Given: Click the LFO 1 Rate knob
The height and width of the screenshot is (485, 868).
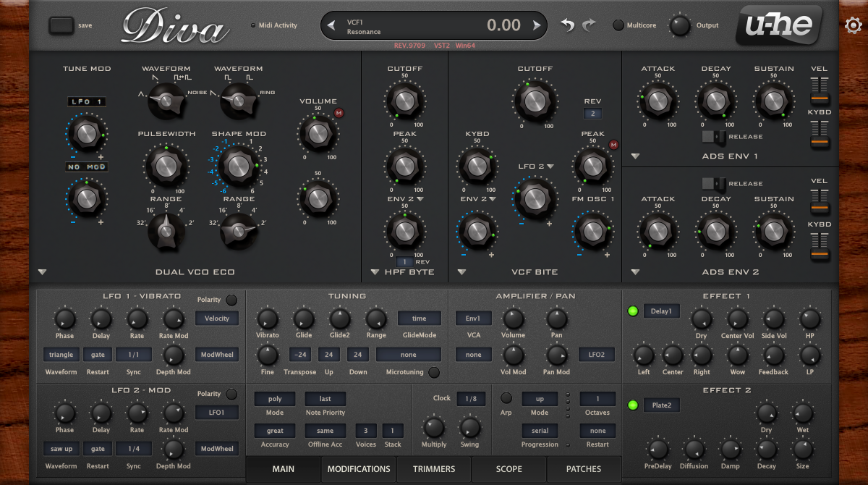Looking at the screenshot, I should point(137,319).
